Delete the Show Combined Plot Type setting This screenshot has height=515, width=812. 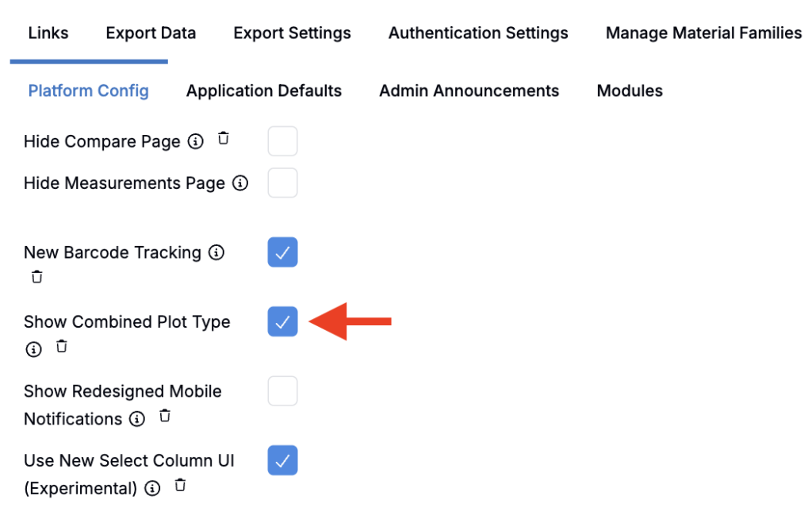coord(62,347)
